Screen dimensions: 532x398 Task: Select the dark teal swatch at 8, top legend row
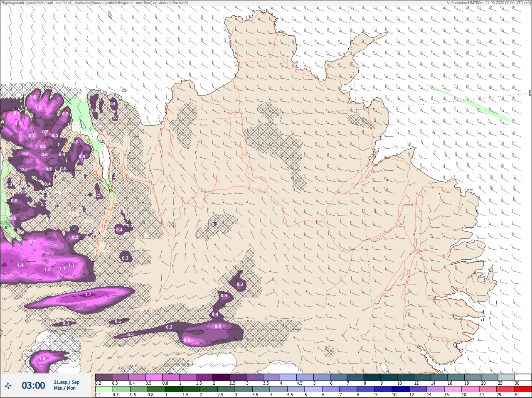coord(372,377)
